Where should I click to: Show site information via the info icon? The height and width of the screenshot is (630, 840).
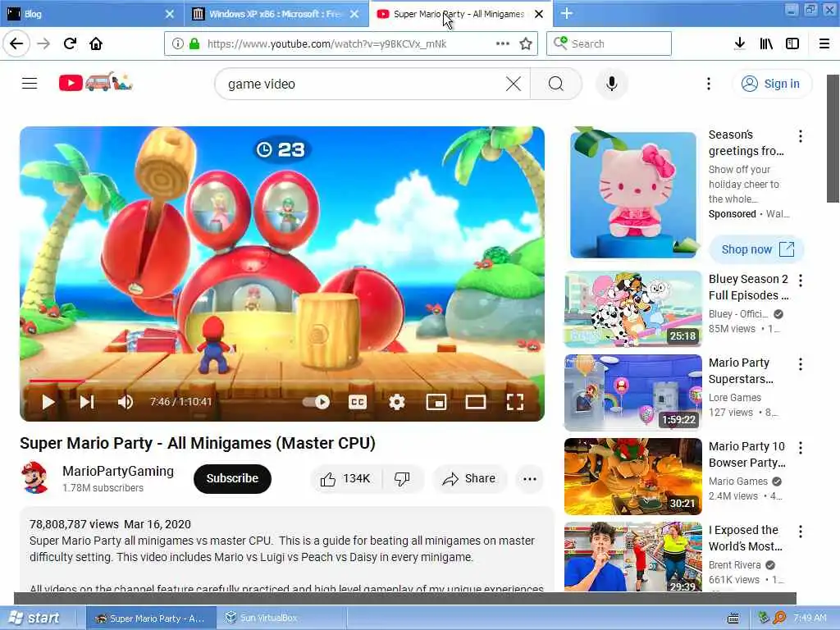(x=177, y=43)
